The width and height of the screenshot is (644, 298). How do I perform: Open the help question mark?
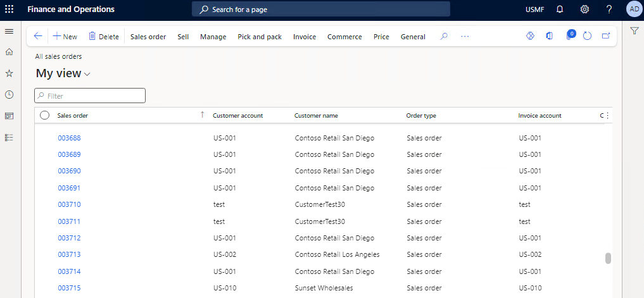609,9
